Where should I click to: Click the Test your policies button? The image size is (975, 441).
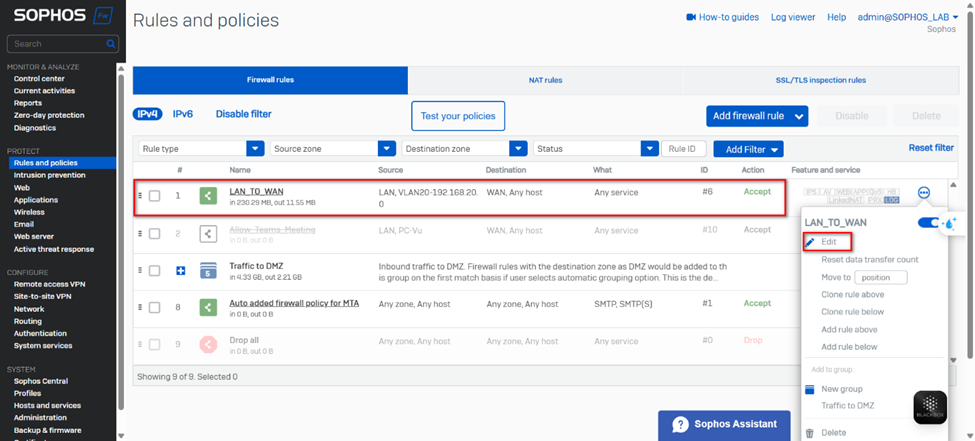[x=458, y=116]
